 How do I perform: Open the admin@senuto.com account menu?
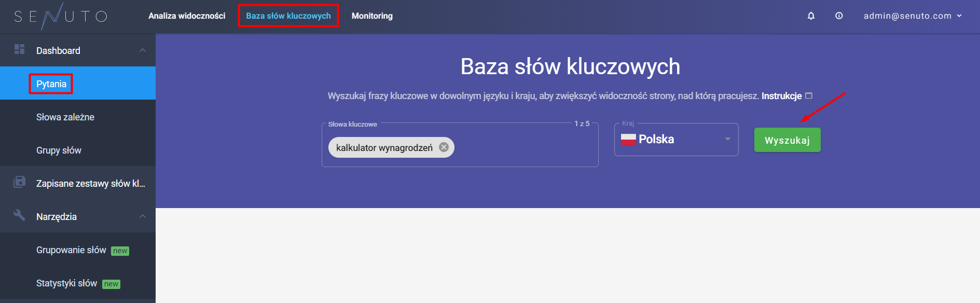pyautogui.click(x=913, y=16)
